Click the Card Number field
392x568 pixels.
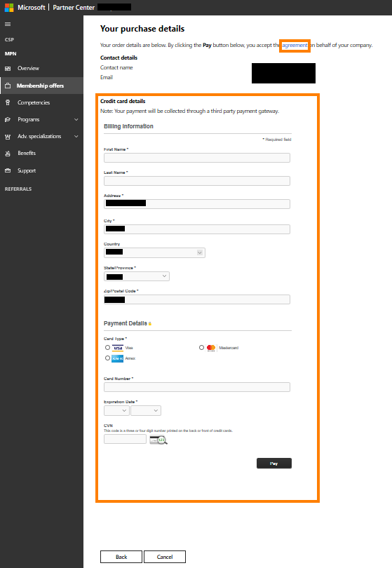(197, 387)
